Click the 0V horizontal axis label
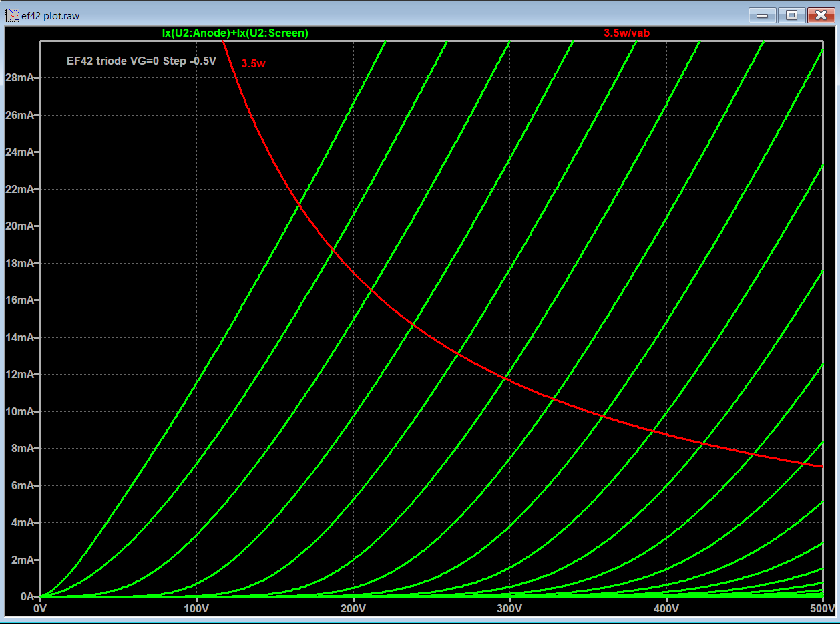 (40, 609)
